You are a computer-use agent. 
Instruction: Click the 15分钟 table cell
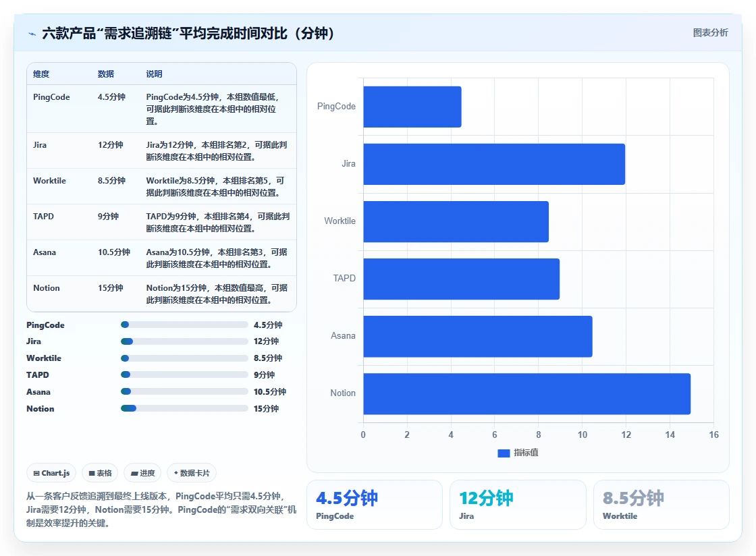coord(111,287)
